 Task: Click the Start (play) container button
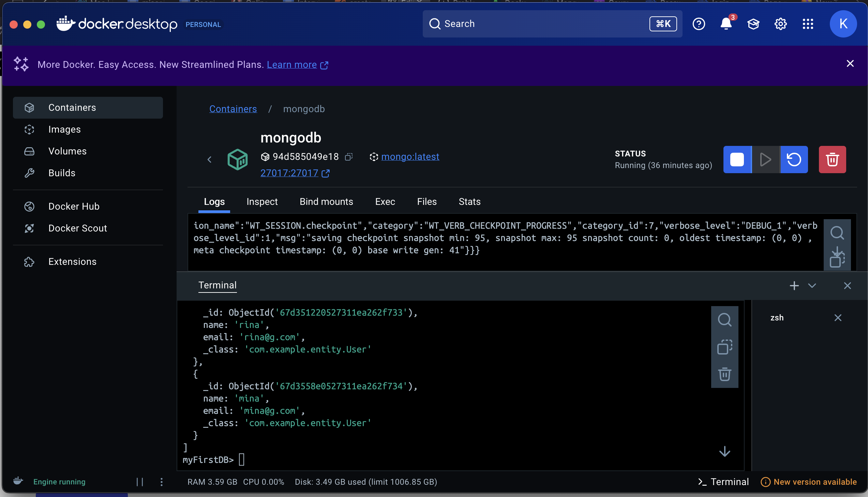[766, 160]
